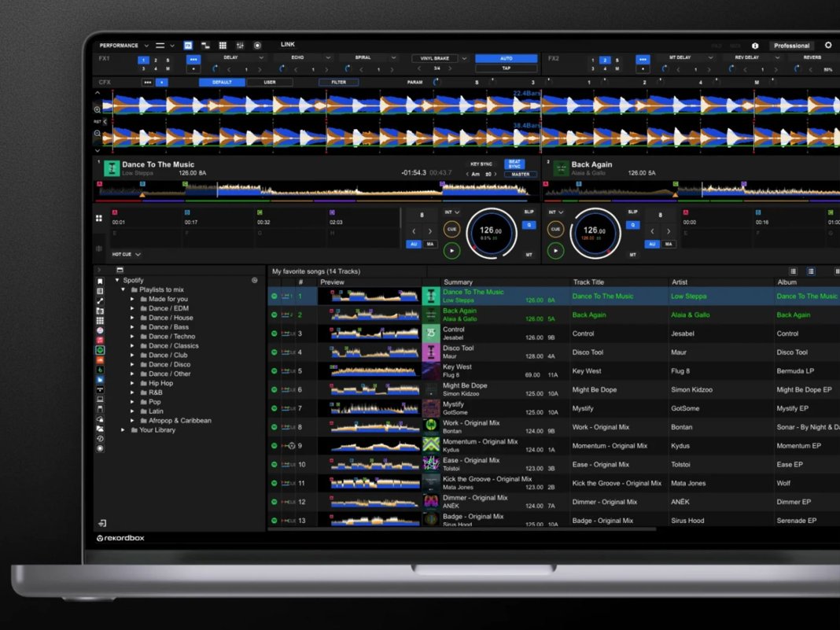Viewport: 840px width, 630px height.
Task: Click the recording icon in top toolbar
Action: pos(257,46)
